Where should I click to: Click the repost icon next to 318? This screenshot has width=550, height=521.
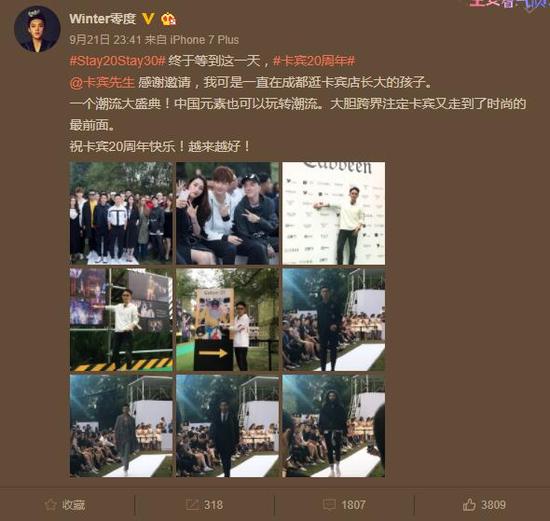(192, 505)
